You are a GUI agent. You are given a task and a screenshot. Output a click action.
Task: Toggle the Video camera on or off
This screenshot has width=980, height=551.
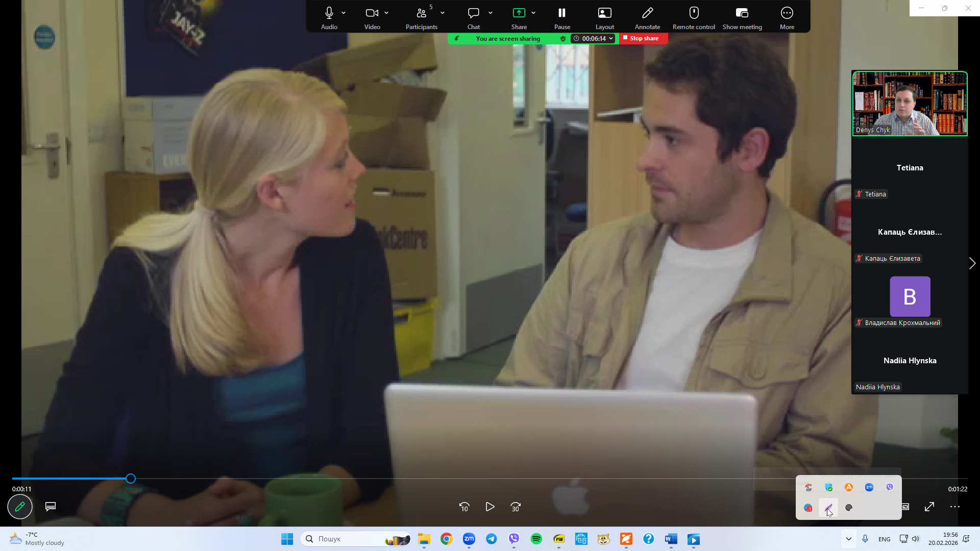click(372, 13)
